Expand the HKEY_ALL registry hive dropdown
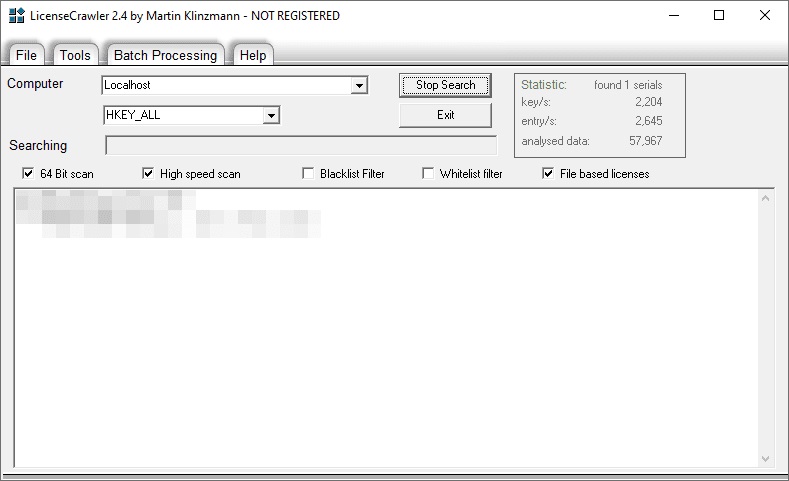The width and height of the screenshot is (789, 481). point(271,116)
